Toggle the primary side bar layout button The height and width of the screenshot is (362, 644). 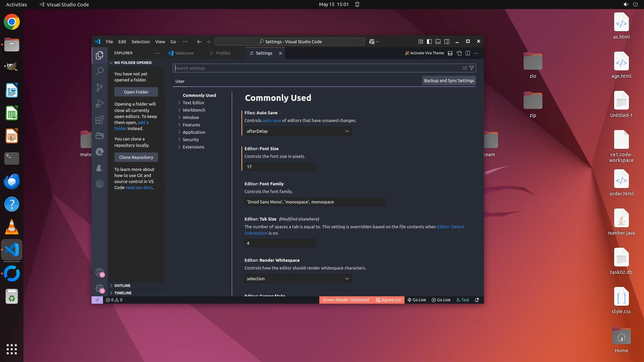(x=429, y=42)
